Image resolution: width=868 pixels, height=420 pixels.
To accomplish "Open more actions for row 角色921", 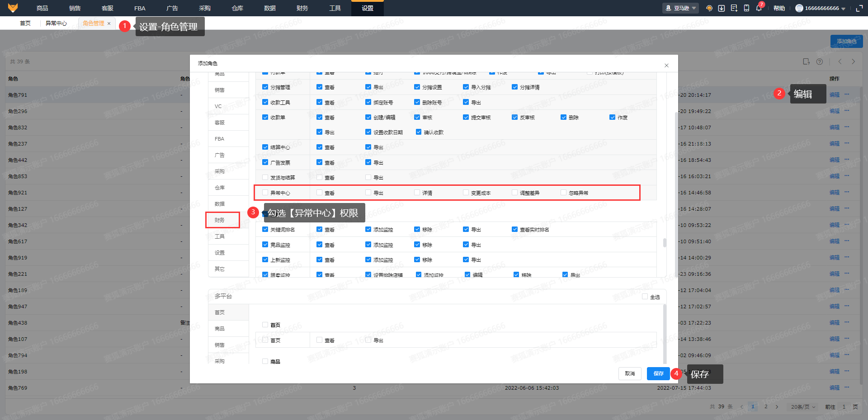I will pyautogui.click(x=847, y=192).
